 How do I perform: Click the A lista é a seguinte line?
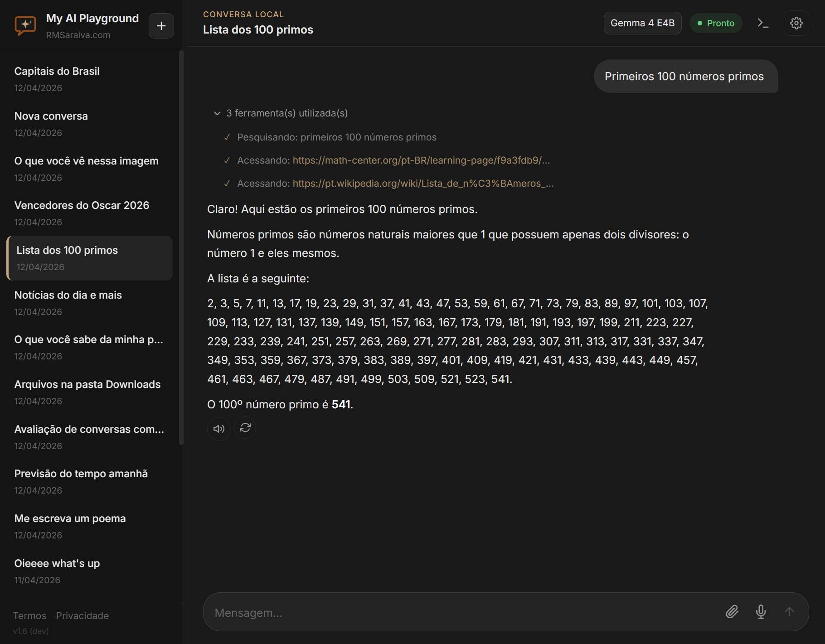258,278
